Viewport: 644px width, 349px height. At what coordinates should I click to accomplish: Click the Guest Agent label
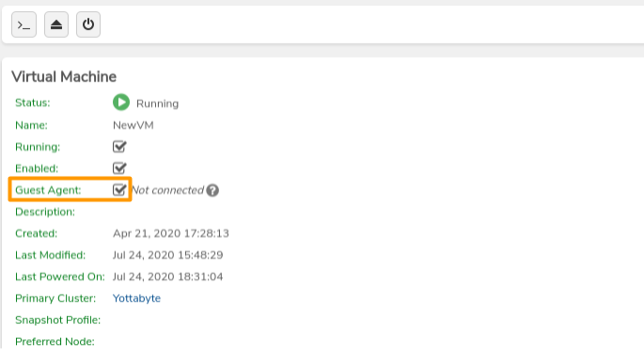tap(48, 190)
